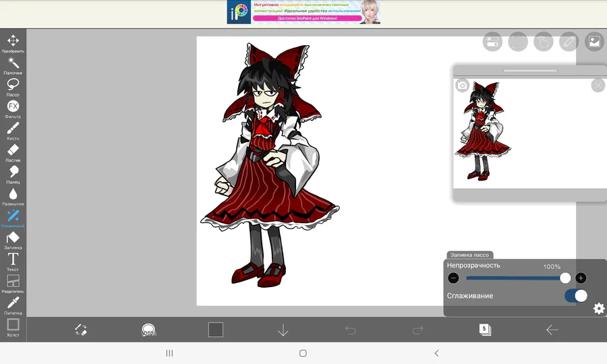The height and width of the screenshot is (364, 607).
Task: Open the Canvas (Холст) tool
Action: pos(13,328)
